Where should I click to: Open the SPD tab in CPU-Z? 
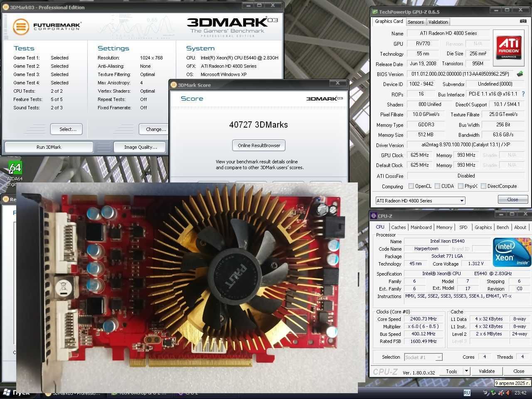(x=463, y=227)
